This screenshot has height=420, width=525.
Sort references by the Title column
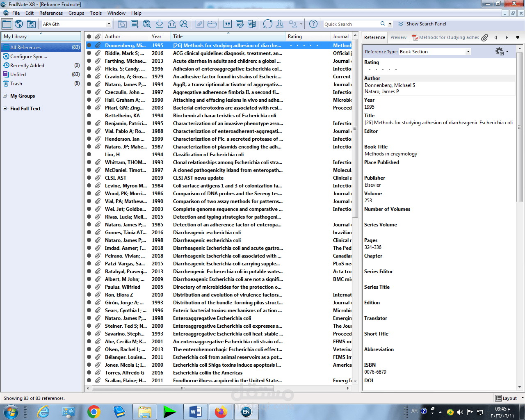coord(228,37)
